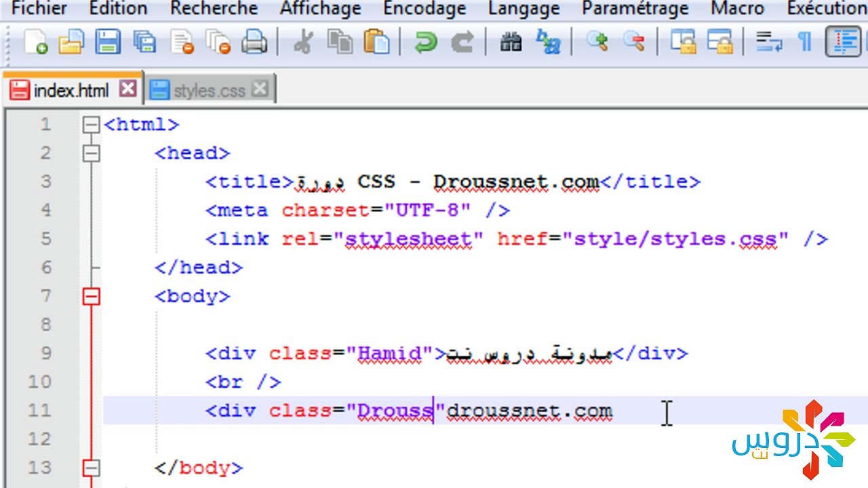Click the Open file folder icon
868x488 pixels.
tap(71, 42)
